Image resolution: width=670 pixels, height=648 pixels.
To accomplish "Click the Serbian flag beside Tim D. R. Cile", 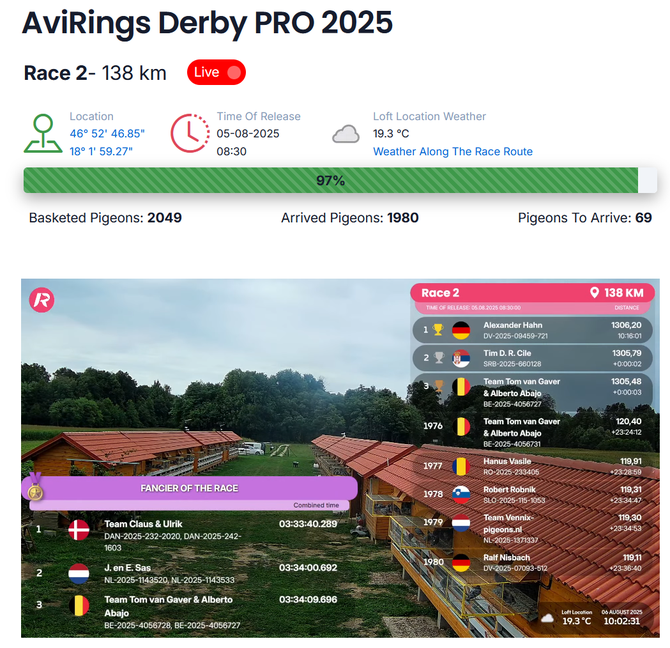I will pos(461,358).
